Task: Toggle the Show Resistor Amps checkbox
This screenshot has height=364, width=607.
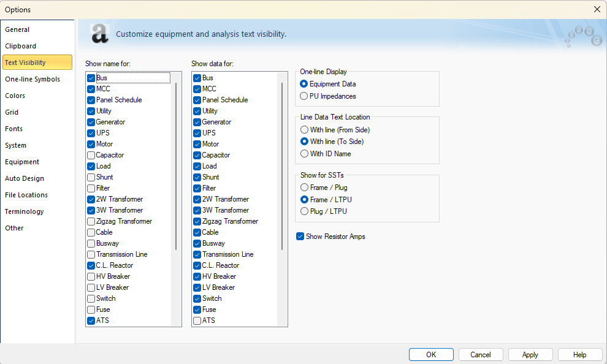Action: pyautogui.click(x=300, y=237)
